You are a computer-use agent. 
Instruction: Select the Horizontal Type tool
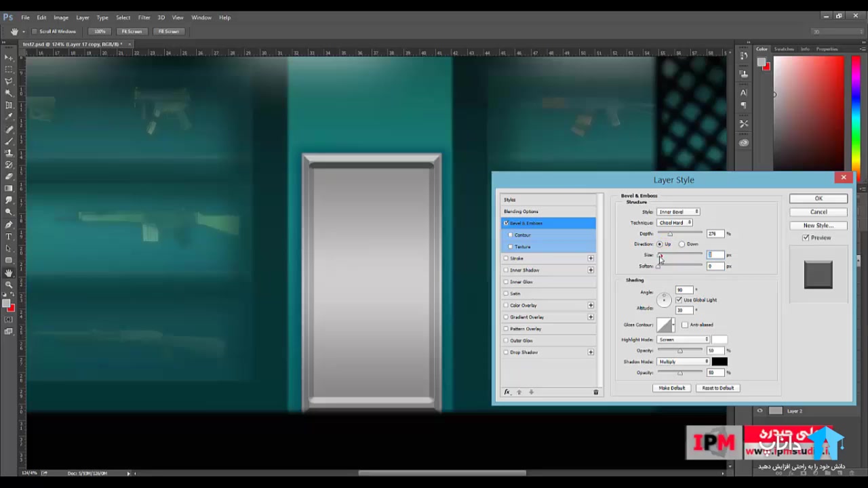(x=9, y=237)
